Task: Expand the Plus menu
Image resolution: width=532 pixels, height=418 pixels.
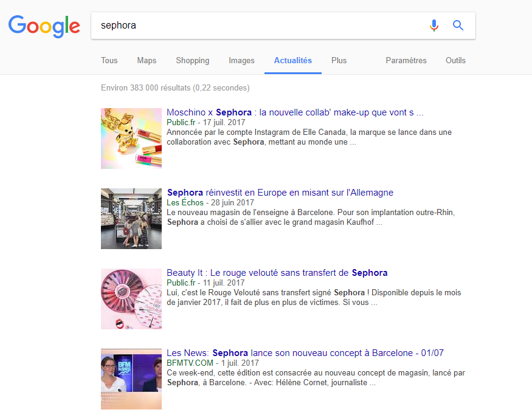Action: 339,61
